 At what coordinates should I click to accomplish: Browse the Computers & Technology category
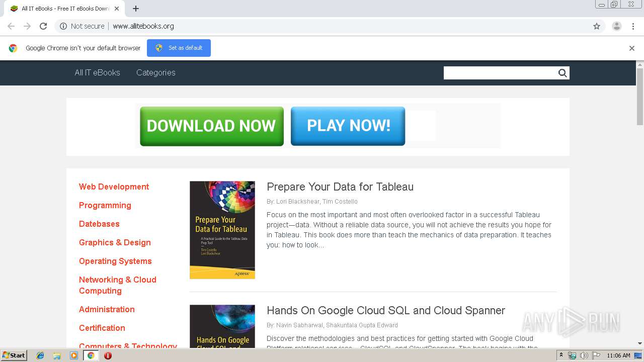(128, 345)
